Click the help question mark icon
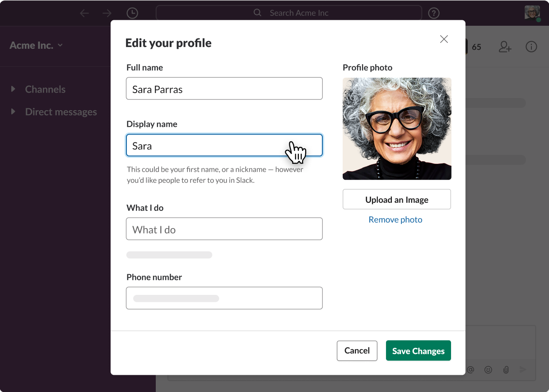The height and width of the screenshot is (392, 549). pyautogui.click(x=434, y=13)
